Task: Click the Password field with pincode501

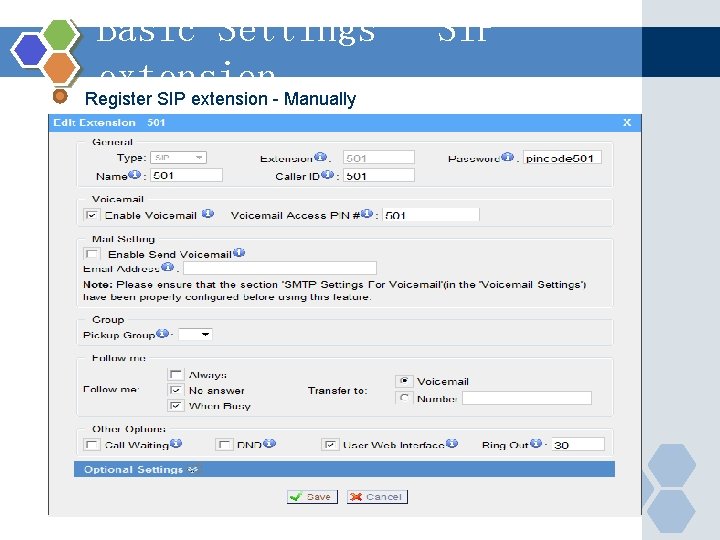Action: point(562,158)
